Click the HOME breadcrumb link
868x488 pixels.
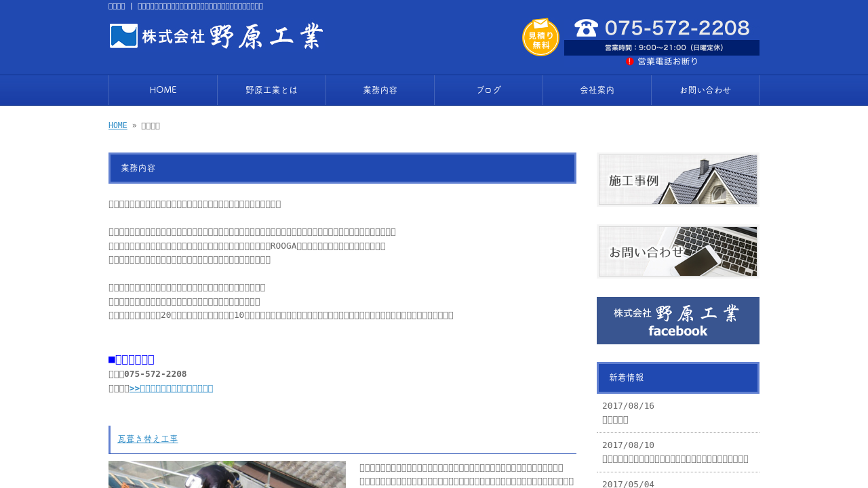click(x=117, y=125)
